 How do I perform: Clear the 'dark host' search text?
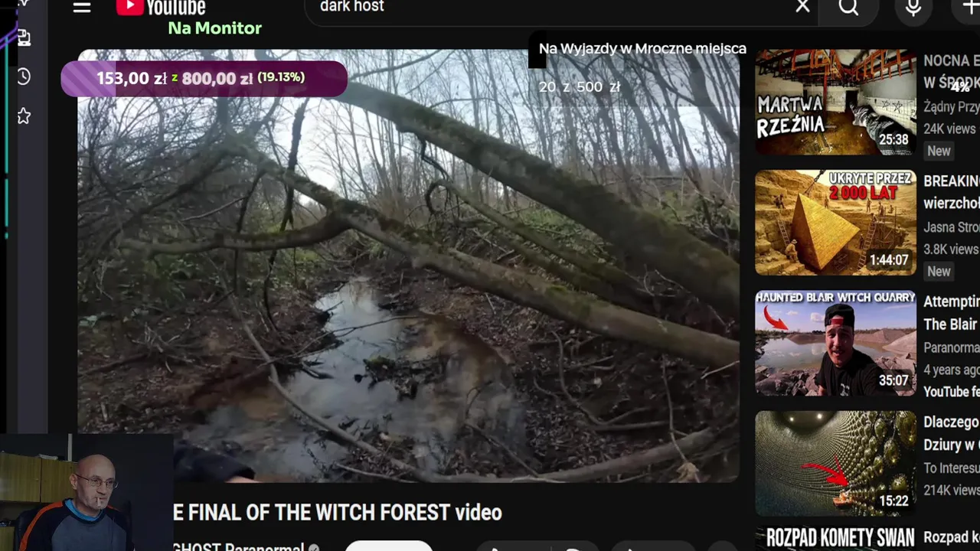pos(802,7)
